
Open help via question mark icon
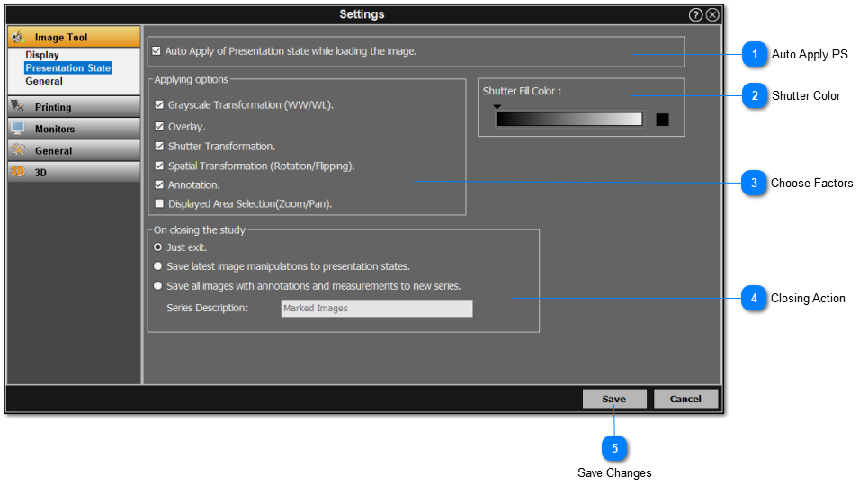695,14
